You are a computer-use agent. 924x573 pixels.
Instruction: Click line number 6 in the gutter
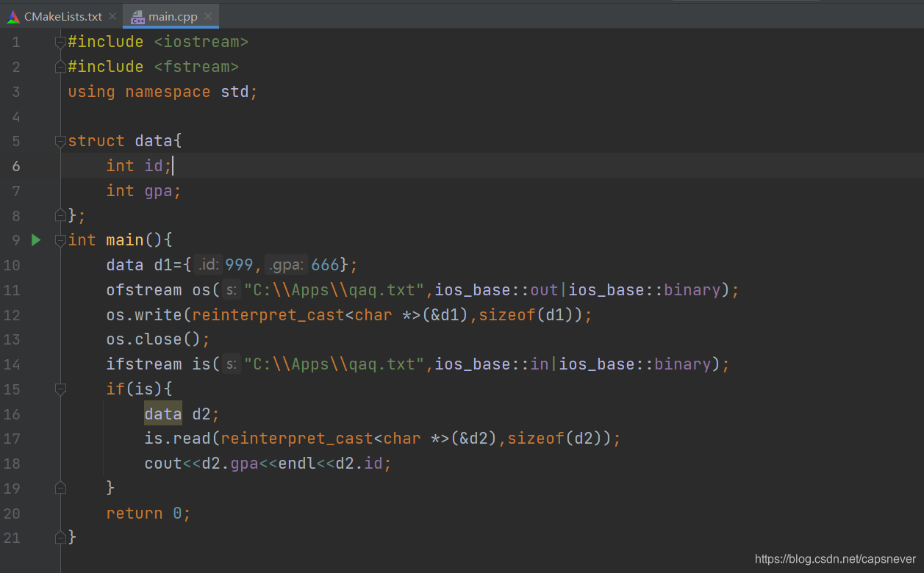pos(16,166)
